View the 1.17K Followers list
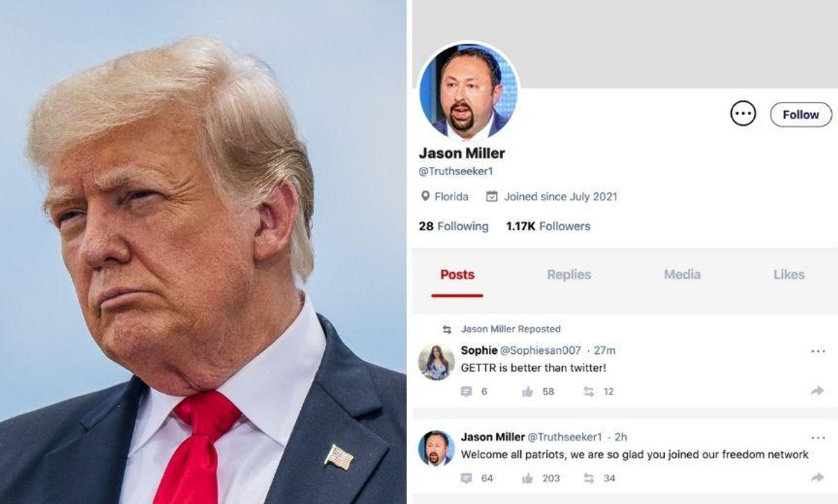This screenshot has width=838, height=504. pos(548,226)
